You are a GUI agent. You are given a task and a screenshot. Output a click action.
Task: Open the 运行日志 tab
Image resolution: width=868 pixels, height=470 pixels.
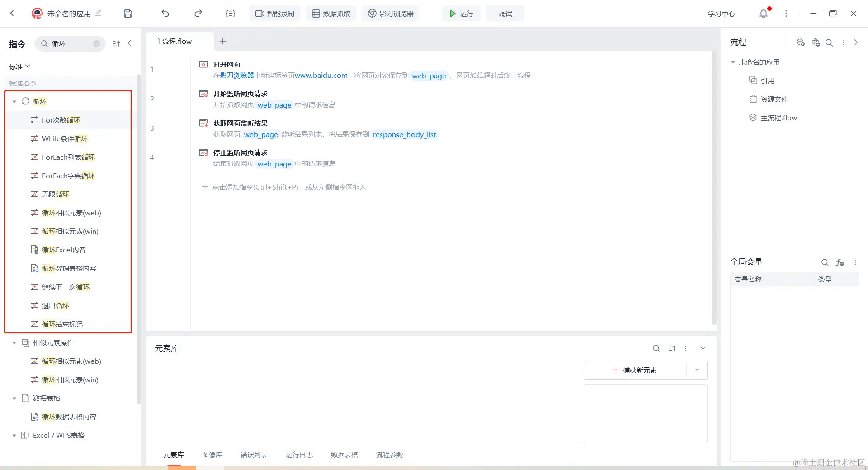(x=299, y=455)
